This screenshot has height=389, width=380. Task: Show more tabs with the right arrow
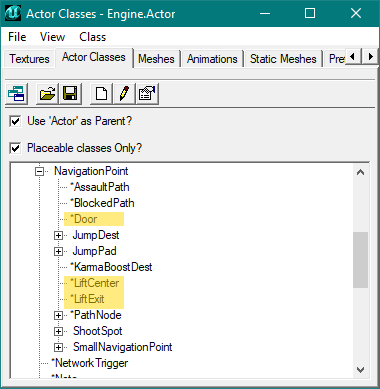tap(370, 57)
